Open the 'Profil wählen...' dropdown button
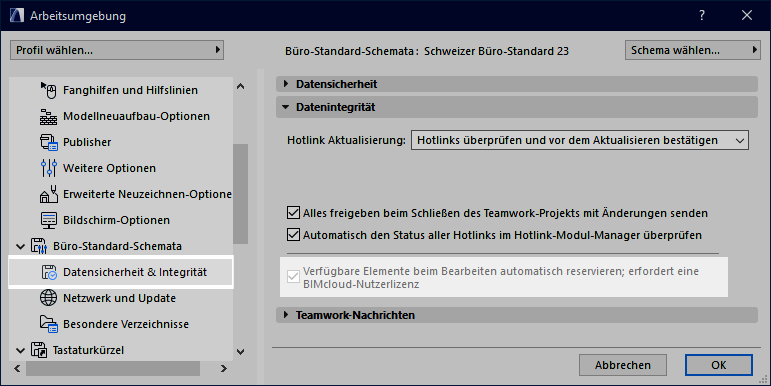Image resolution: width=771 pixels, height=386 pixels. pos(117,50)
